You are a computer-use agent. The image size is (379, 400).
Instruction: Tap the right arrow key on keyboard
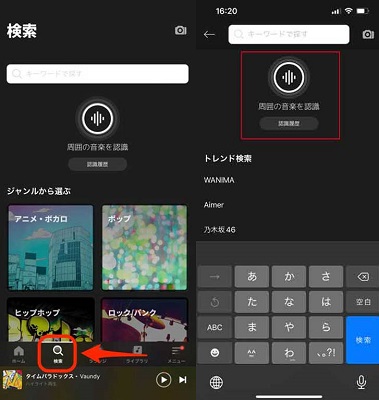(x=215, y=276)
